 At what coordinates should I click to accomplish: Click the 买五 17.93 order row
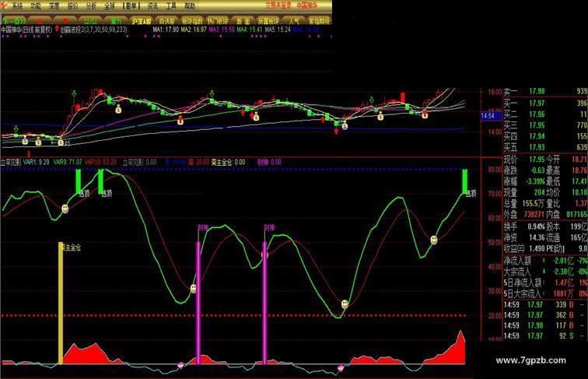pyautogui.click(x=545, y=147)
